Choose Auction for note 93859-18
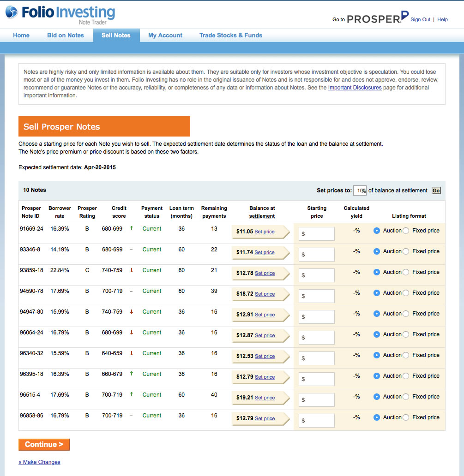The width and height of the screenshot is (464, 476). (376, 272)
